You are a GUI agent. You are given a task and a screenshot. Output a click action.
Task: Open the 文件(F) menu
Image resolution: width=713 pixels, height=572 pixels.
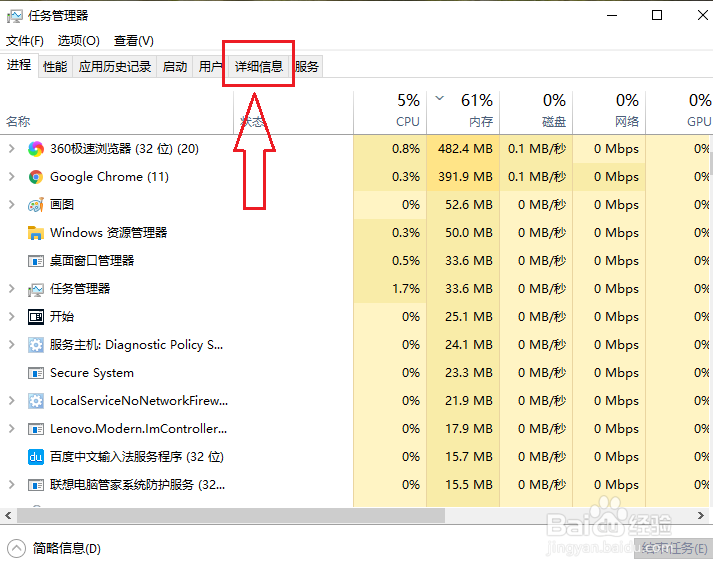tap(25, 41)
